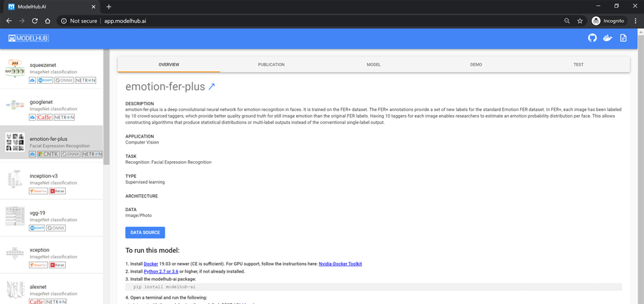The width and height of the screenshot is (644, 304).
Task: Click vgg-19 architecture thumbnail
Action: [15, 216]
